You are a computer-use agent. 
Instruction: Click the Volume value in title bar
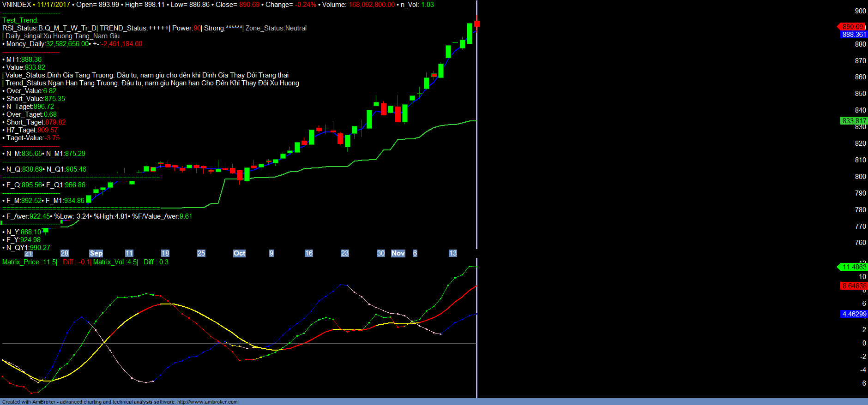tap(372, 5)
